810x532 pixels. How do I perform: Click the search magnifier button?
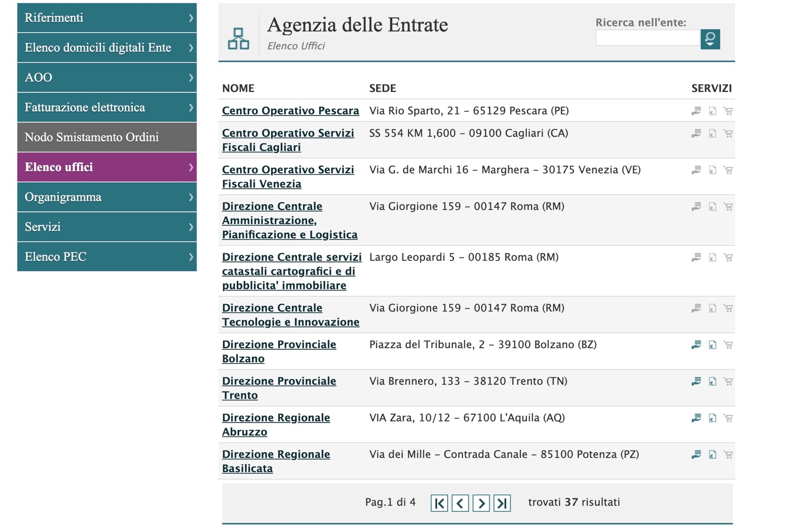710,39
